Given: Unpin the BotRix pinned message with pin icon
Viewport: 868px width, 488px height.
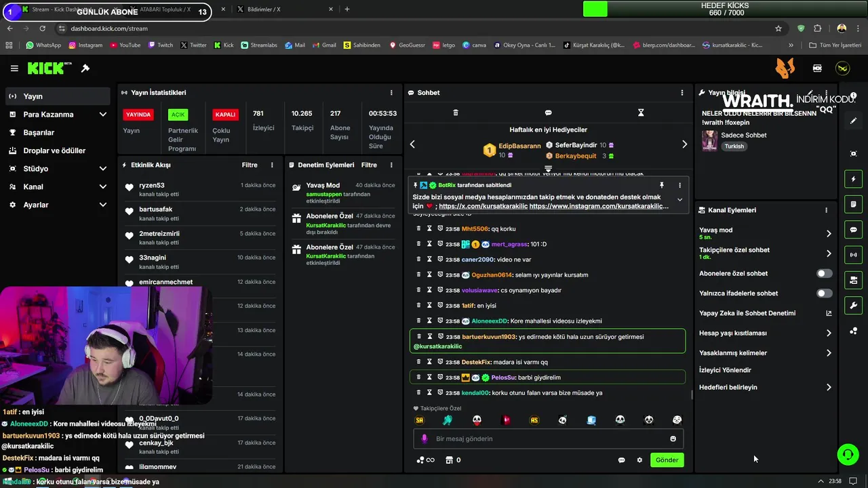Looking at the screenshot, I should point(662,185).
